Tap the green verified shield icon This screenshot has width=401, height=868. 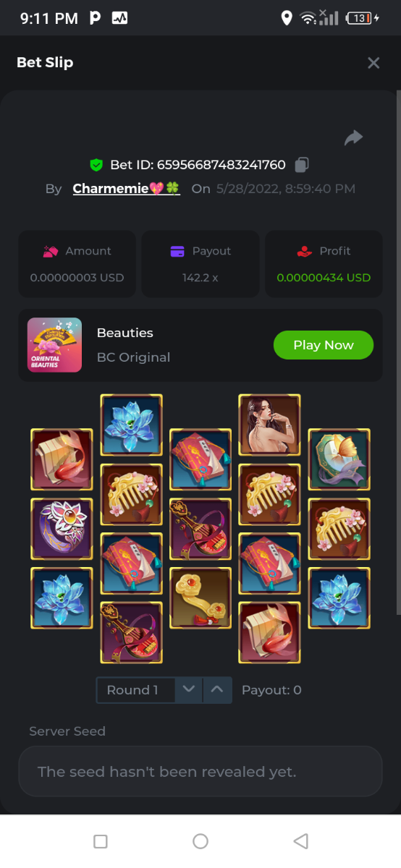[96, 165]
